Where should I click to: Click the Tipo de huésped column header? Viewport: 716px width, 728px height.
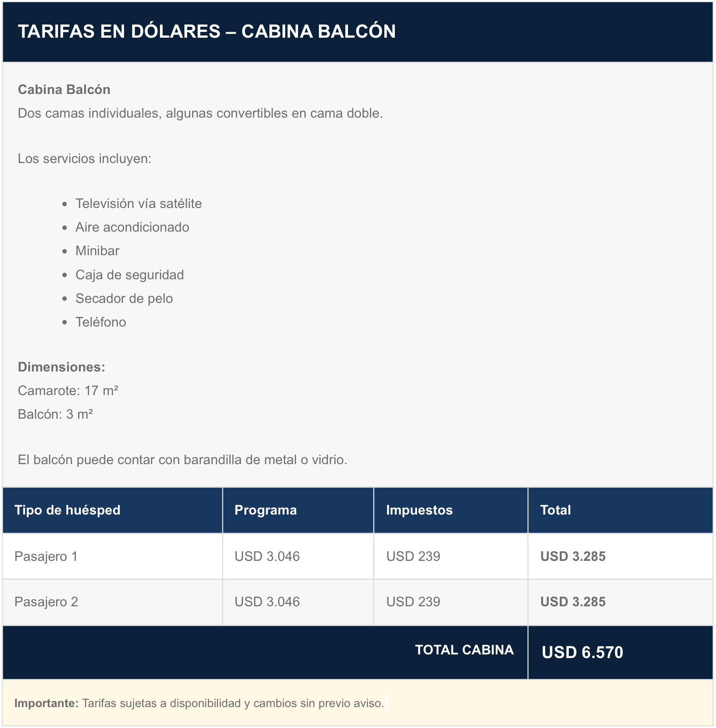click(67, 510)
